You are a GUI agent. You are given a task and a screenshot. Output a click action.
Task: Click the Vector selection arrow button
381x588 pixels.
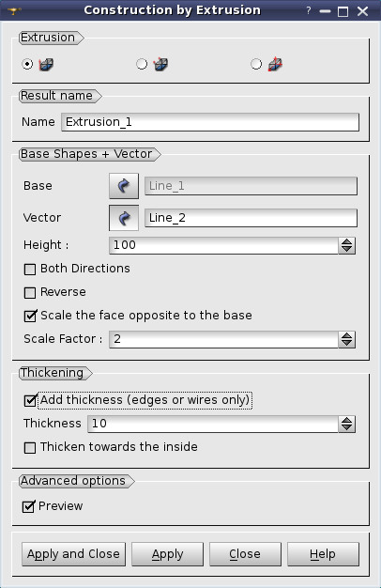coord(124,218)
